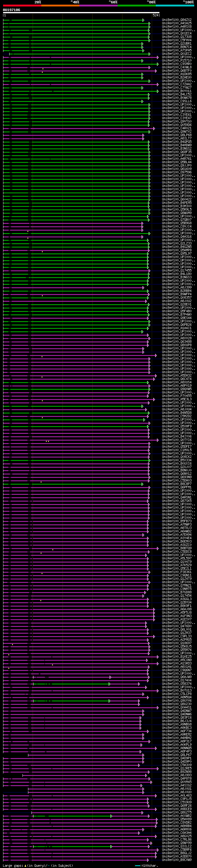Click the green alignment bar for UniRef100_Q84ZX2
This screenshot has width=197, height=868.
(73, 20)
